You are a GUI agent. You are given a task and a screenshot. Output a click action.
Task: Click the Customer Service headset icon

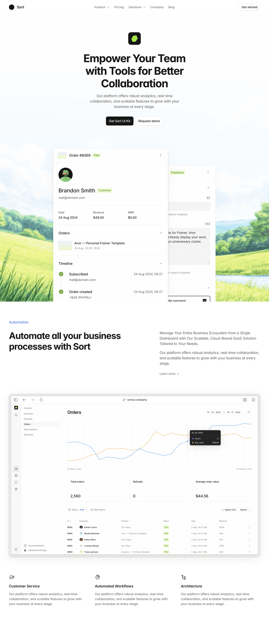(x=12, y=577)
